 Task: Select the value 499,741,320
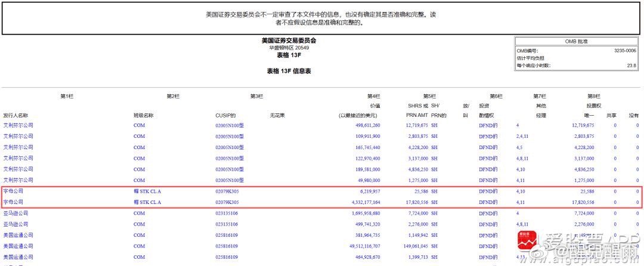pos(367,224)
